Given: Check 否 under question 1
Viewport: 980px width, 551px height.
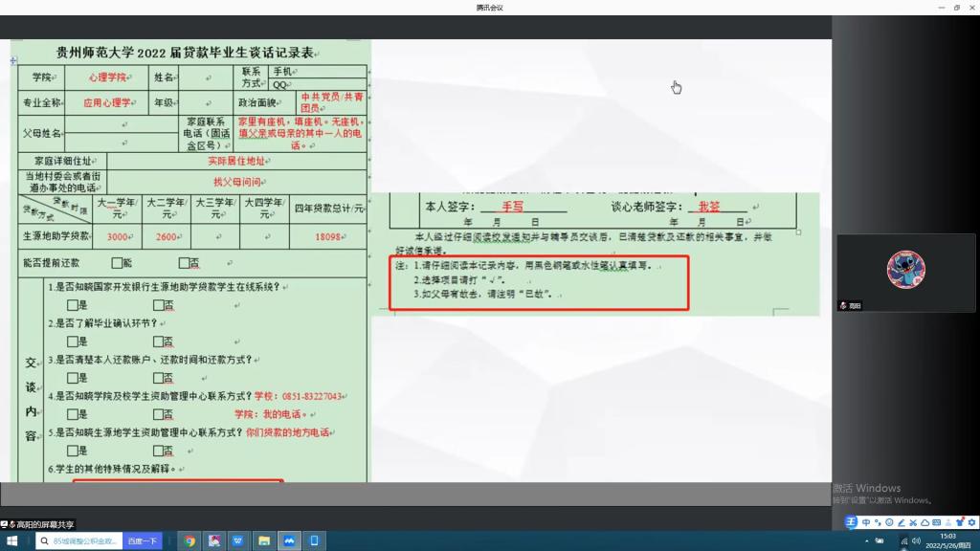Looking at the screenshot, I should pyautogui.click(x=159, y=305).
